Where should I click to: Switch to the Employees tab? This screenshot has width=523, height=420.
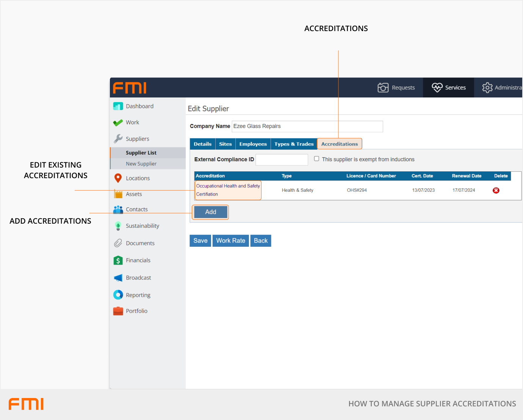click(253, 144)
